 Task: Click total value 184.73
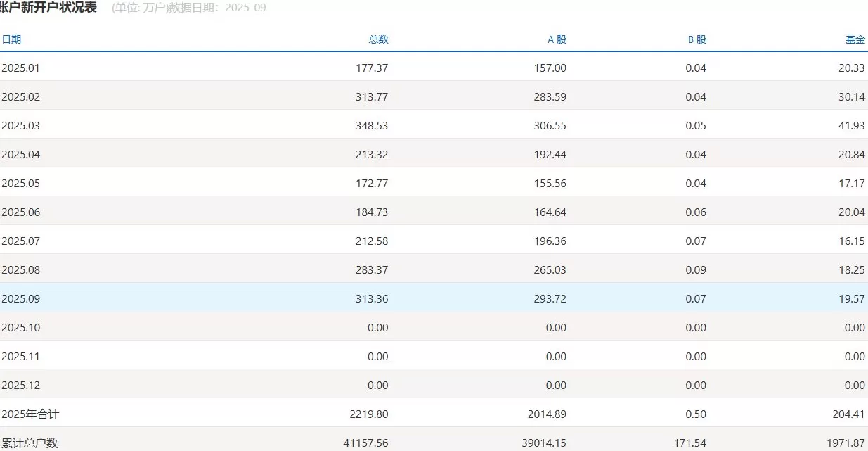[372, 212]
